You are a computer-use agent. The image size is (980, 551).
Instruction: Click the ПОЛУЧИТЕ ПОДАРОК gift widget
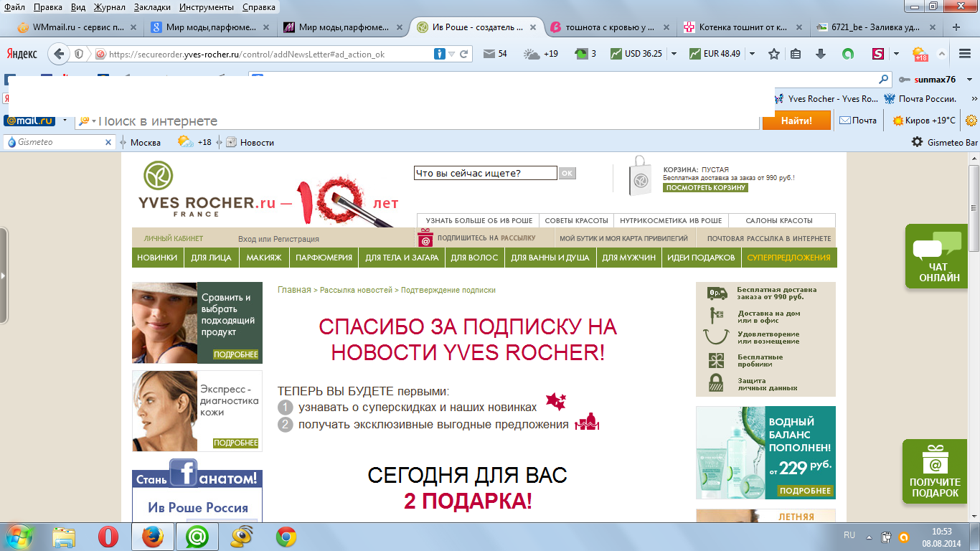(x=935, y=471)
